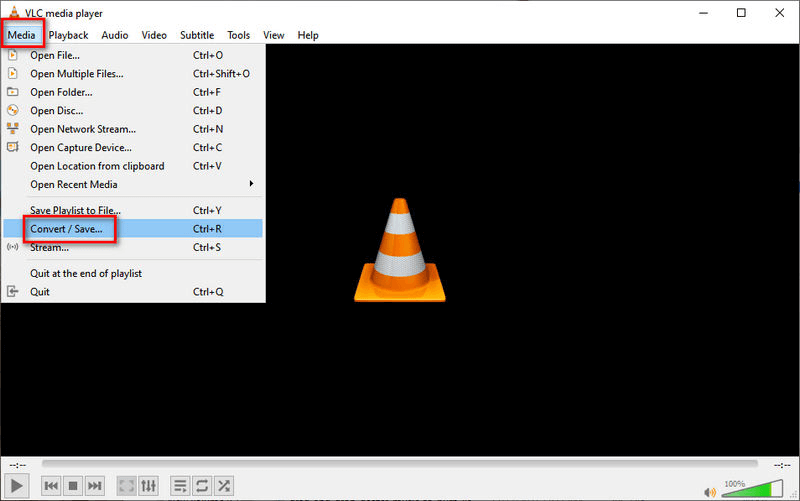
Task: Mute audio with speaker icon
Action: click(711, 490)
